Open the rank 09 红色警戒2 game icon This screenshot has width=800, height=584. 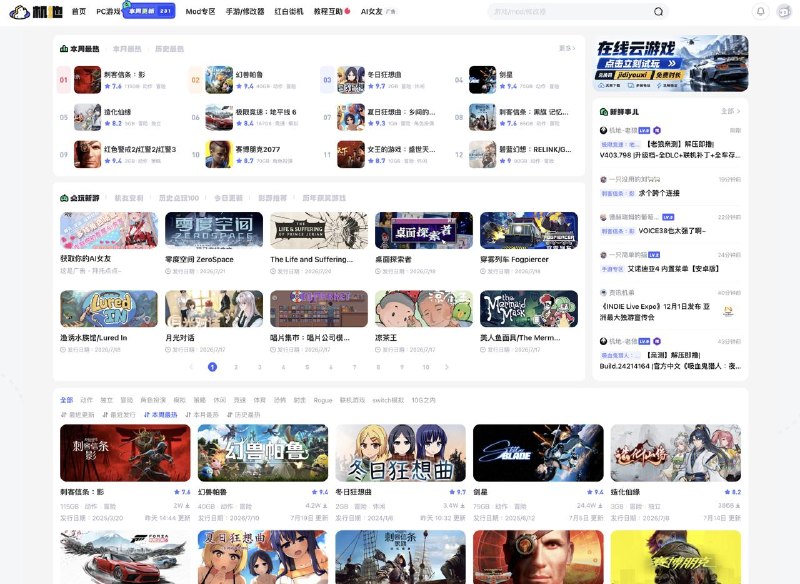(87, 154)
